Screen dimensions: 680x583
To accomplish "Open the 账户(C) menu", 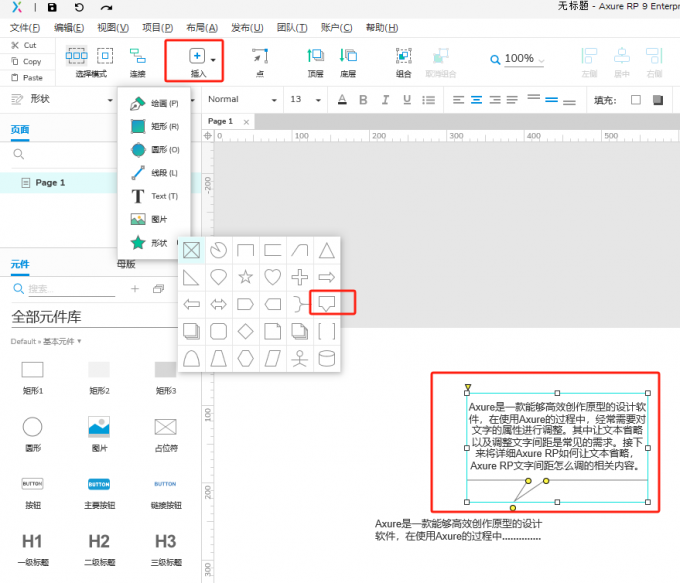I will [337, 28].
